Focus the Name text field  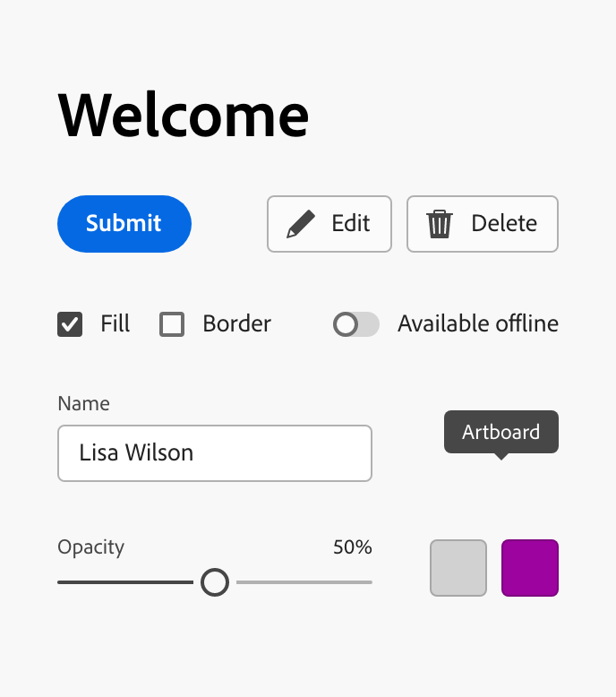tap(215, 453)
